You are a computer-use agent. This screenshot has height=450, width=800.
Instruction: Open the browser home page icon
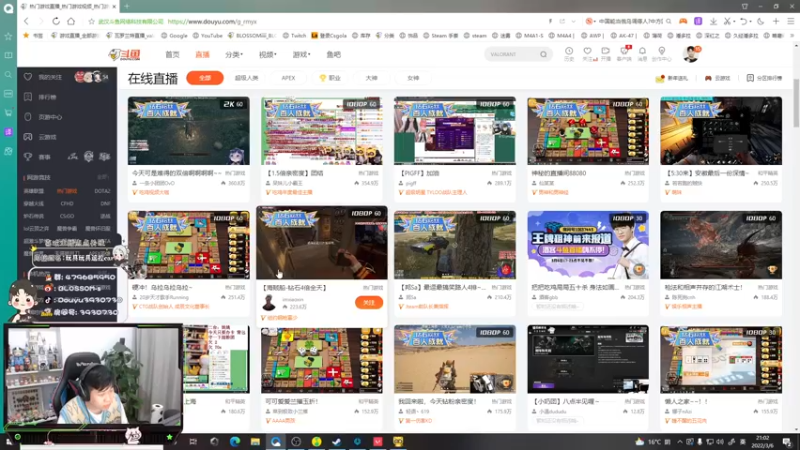pyautogui.click(x=71, y=21)
